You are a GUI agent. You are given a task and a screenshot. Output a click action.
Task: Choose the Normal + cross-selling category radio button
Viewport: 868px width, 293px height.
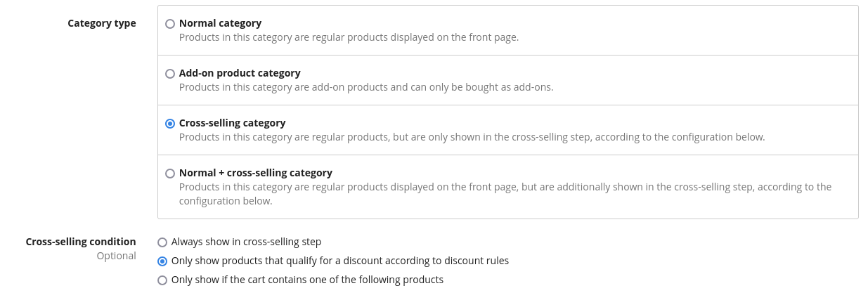pos(170,174)
